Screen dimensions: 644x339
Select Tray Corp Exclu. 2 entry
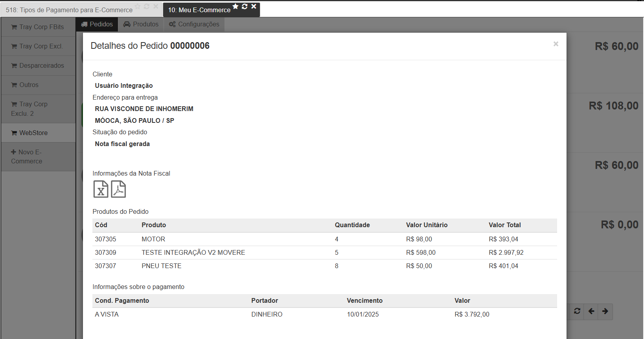38,109
